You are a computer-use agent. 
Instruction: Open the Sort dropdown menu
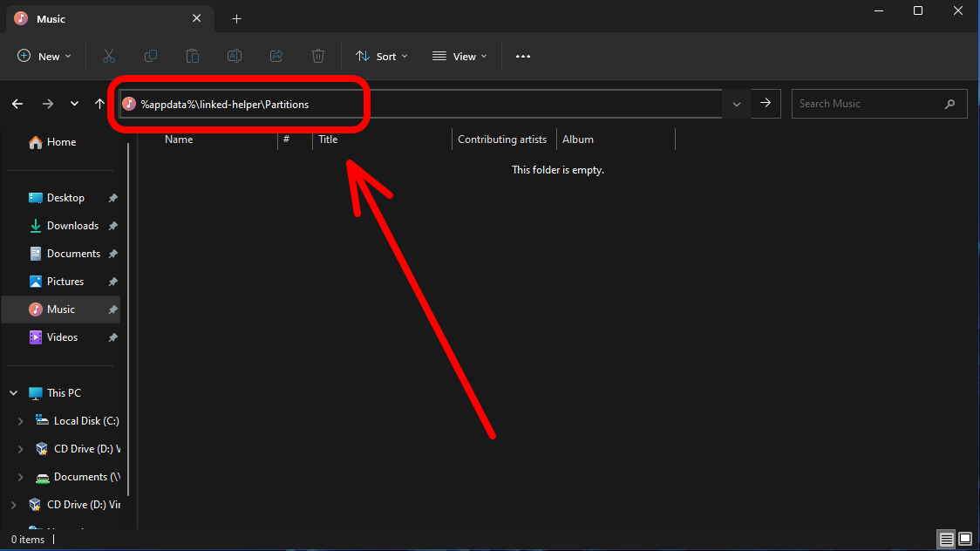[381, 56]
